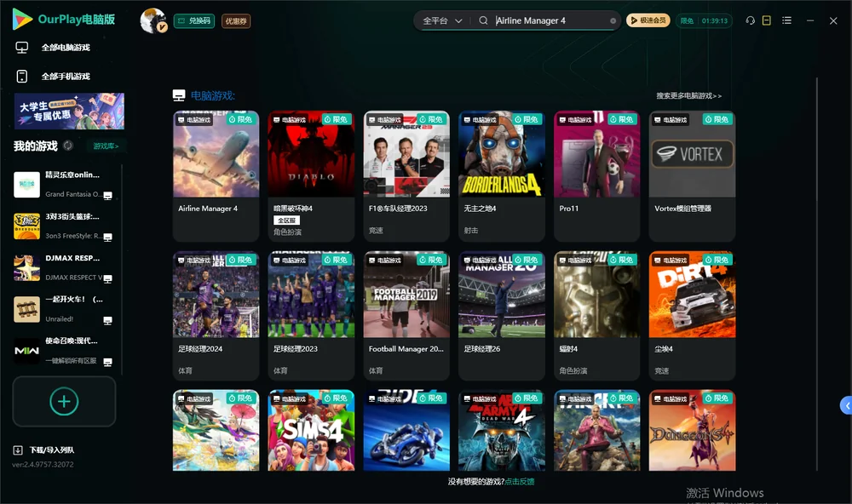Click the 限免 timer badge in the title bar
Screen dimensions: 852x504
click(704, 20)
